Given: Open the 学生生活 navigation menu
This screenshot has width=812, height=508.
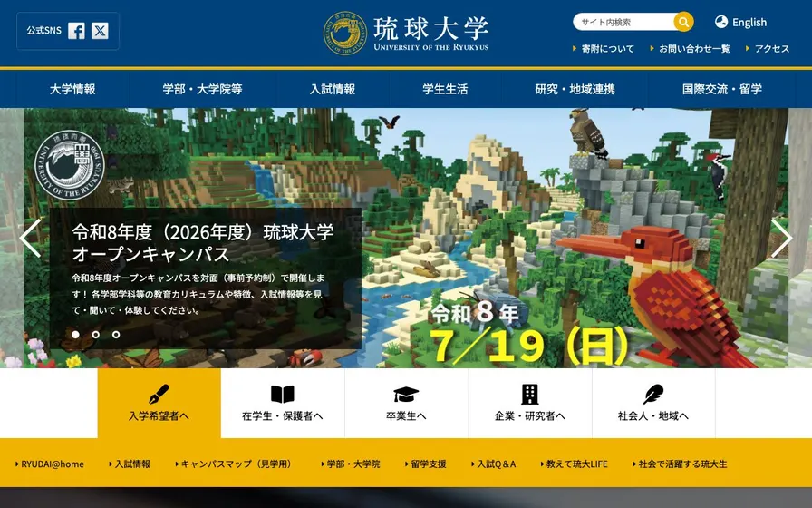Looking at the screenshot, I should coord(445,89).
